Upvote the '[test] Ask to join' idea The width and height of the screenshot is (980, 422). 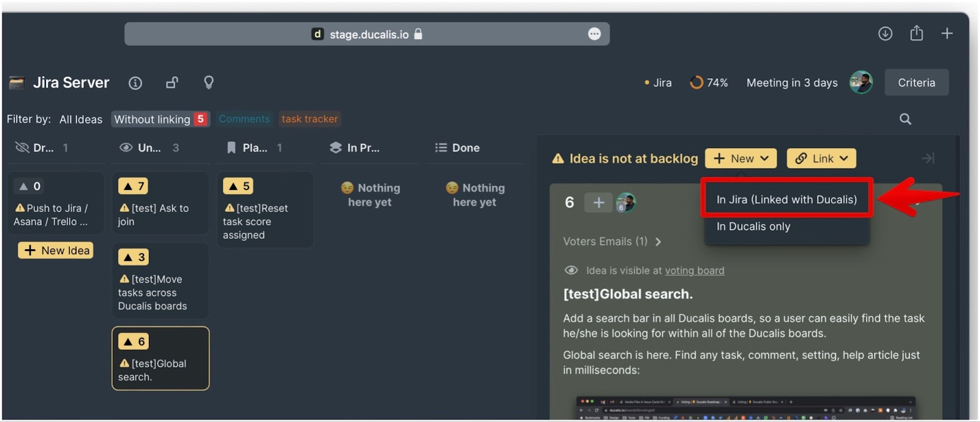coord(134,186)
